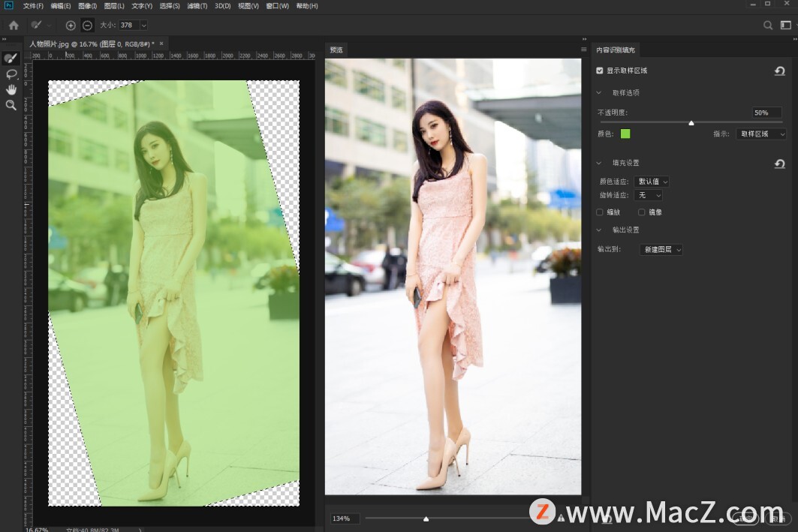Viewport: 798px width, 532px height.
Task: Close the 人物照片.jpg document tab
Action: click(161, 44)
